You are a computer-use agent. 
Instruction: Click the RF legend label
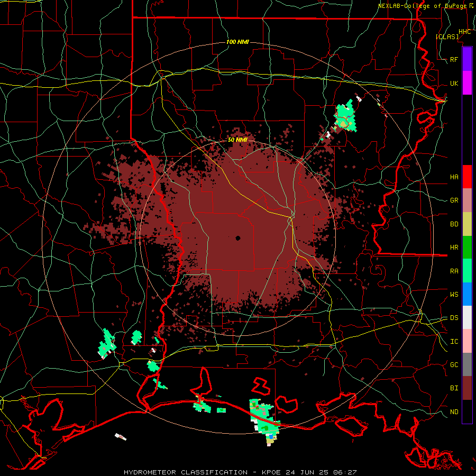pyautogui.click(x=454, y=59)
